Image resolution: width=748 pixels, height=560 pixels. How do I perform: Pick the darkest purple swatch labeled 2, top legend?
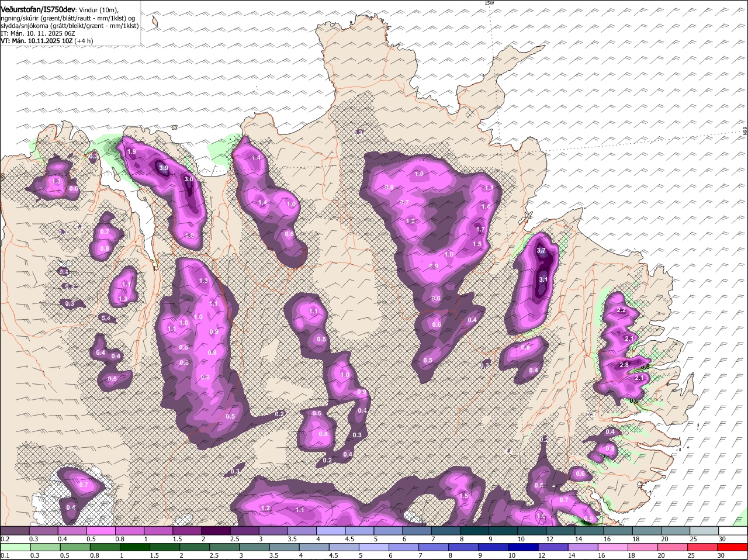216,531
